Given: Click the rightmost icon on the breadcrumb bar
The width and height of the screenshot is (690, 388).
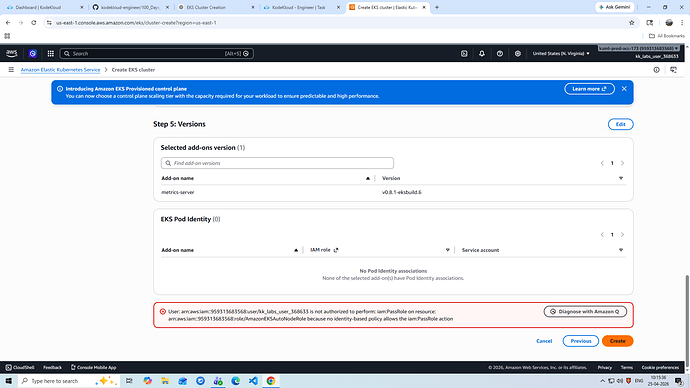Looking at the screenshot, I should coord(673,70).
